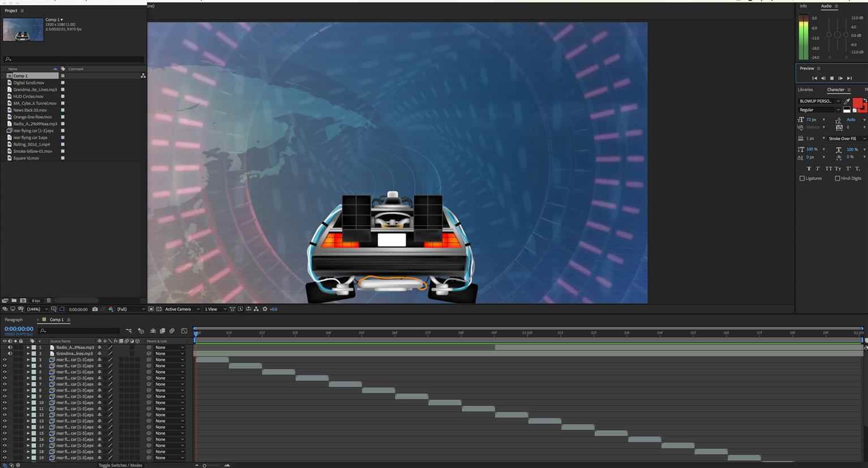868x468 pixels.
Task: Click the Draft 3D icon in the timeline
Action: pyautogui.click(x=141, y=330)
